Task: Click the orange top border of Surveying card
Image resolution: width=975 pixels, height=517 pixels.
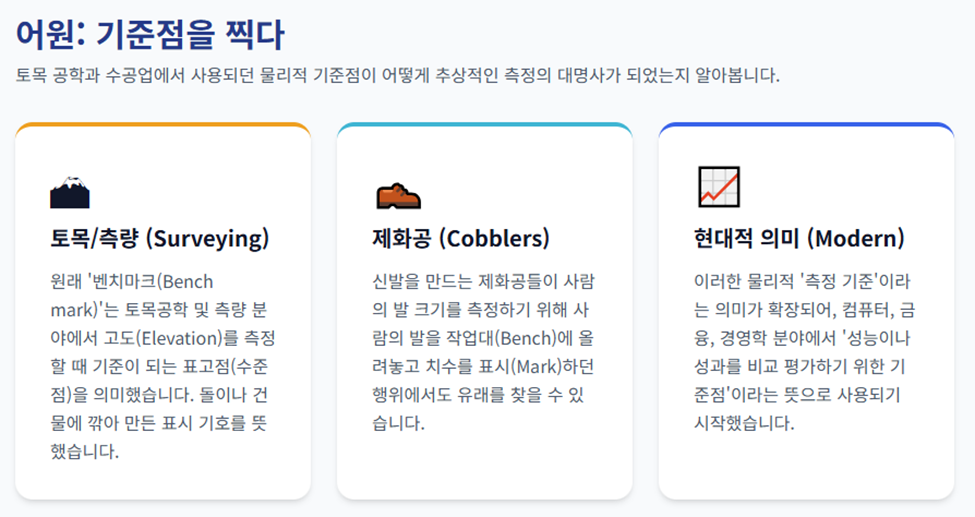Action: point(163,124)
